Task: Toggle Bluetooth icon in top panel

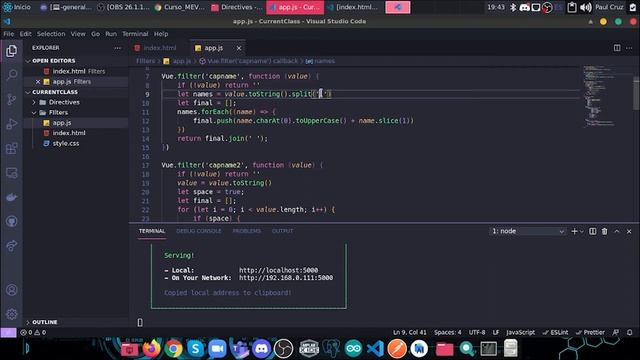Action: (x=513, y=7)
